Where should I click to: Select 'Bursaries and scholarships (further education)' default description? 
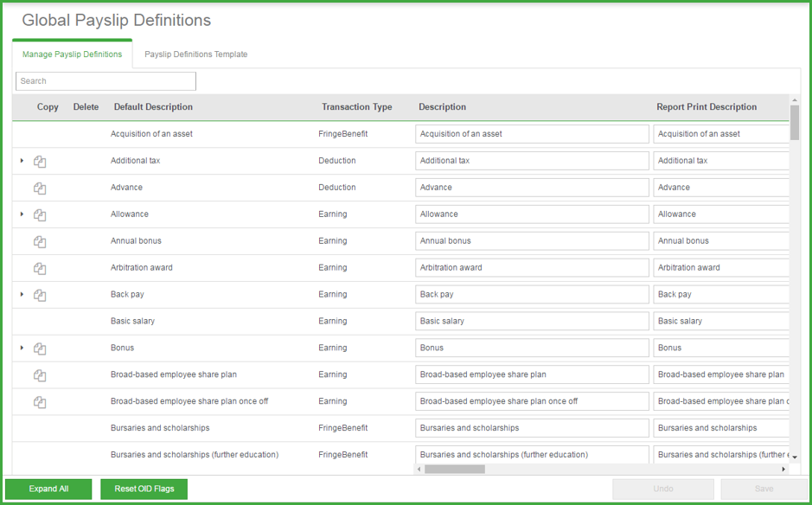pos(195,455)
